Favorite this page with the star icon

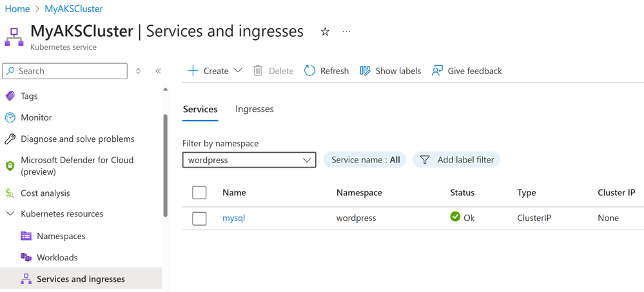pos(325,32)
